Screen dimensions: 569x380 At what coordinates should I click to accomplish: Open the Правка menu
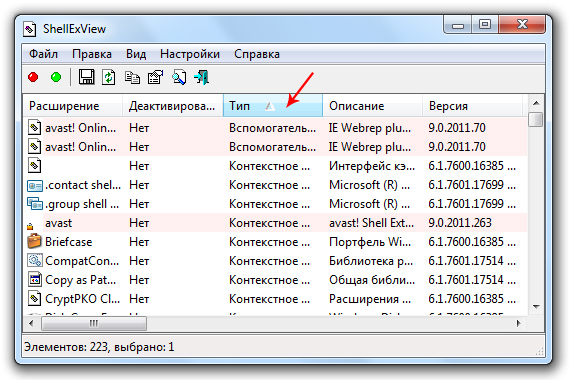pos(92,54)
